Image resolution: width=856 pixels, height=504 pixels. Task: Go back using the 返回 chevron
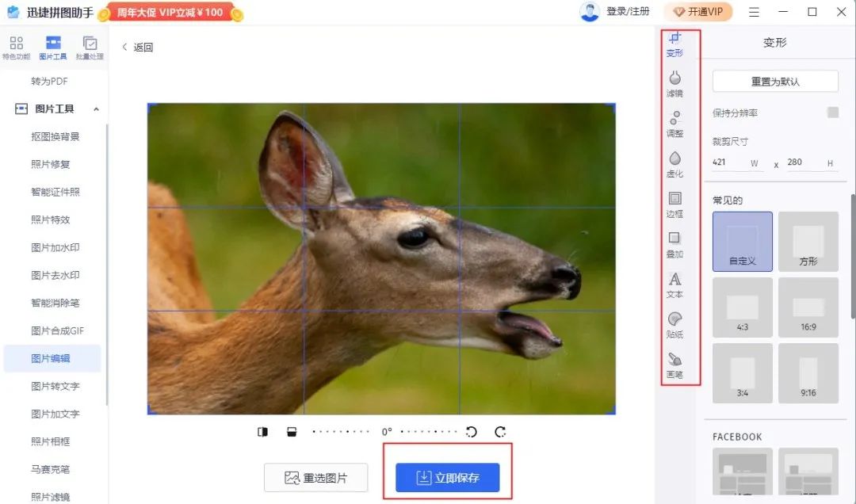(x=124, y=48)
